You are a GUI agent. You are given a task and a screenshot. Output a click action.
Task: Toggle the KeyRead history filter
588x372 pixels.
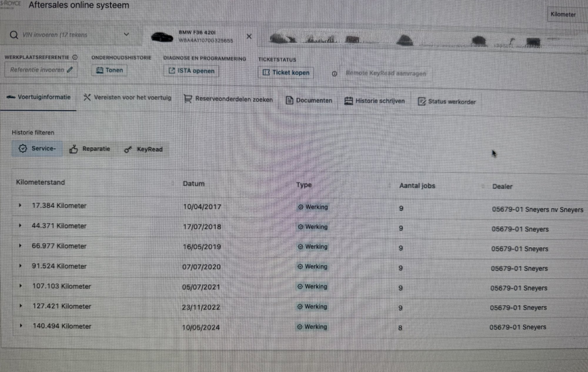[x=143, y=150]
